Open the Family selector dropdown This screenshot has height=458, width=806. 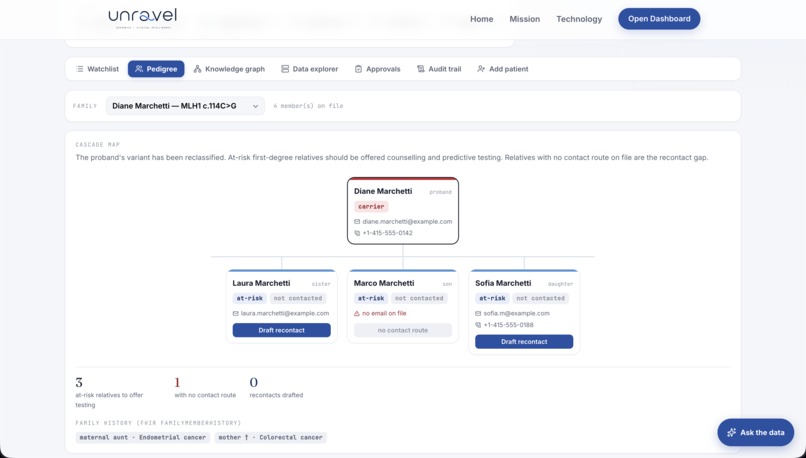tap(185, 106)
